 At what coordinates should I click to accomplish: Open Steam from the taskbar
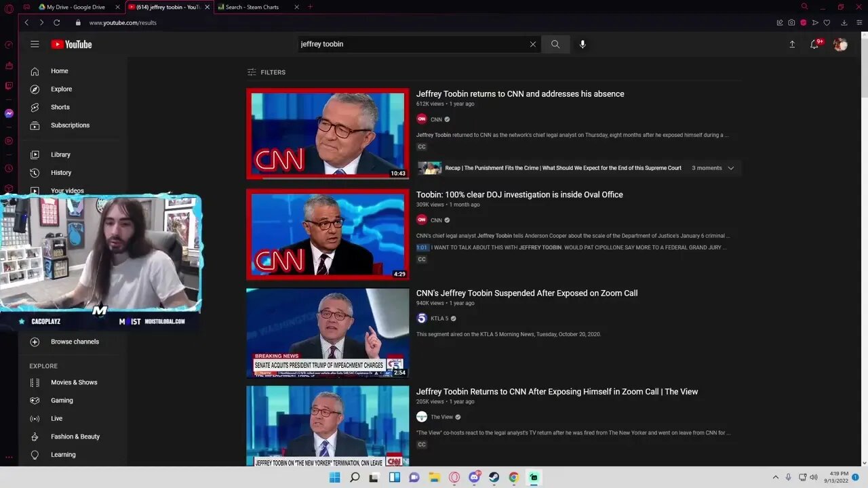(494, 477)
